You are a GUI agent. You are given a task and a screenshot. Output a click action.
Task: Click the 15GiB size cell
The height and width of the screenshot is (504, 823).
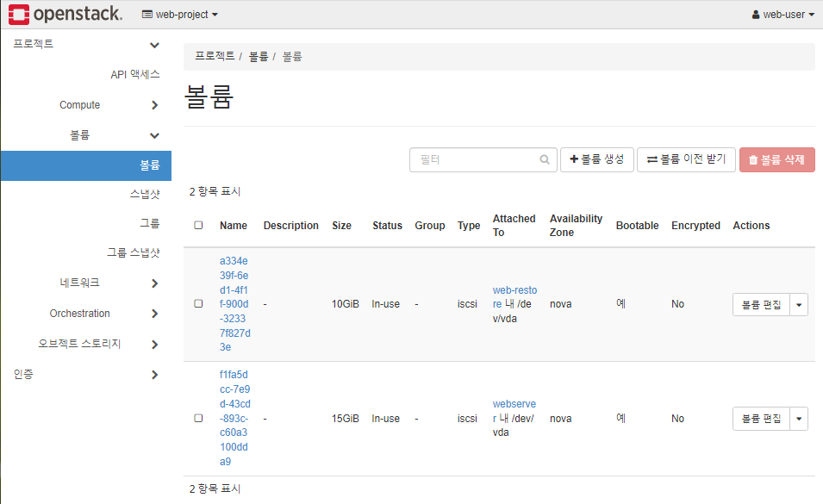(x=346, y=419)
